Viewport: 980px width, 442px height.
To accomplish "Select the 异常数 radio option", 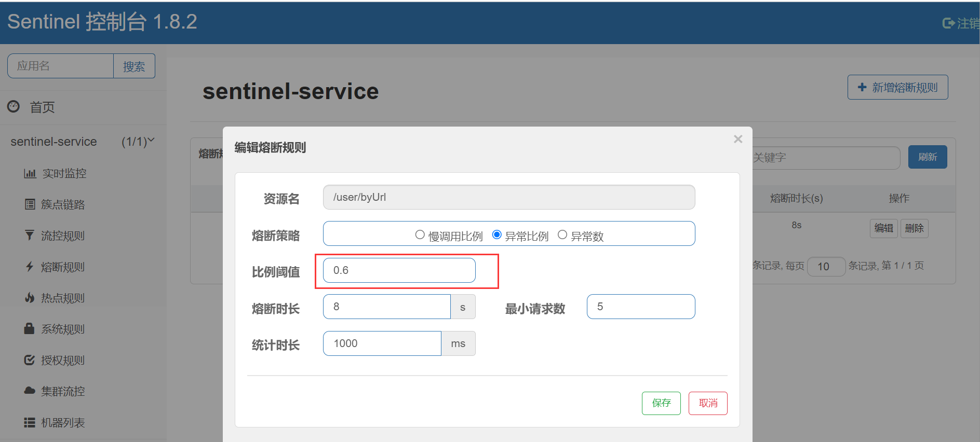I will 562,234.
